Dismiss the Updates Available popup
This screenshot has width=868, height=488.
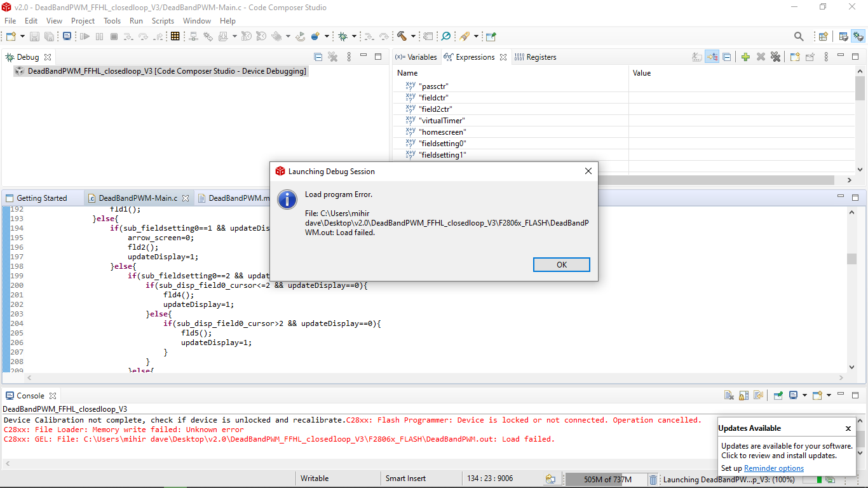coord(848,428)
